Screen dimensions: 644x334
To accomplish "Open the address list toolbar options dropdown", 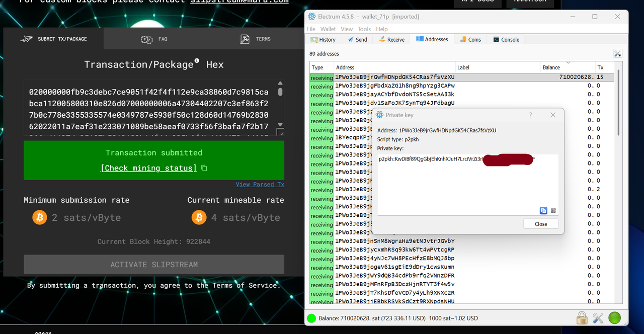I will (x=618, y=53).
